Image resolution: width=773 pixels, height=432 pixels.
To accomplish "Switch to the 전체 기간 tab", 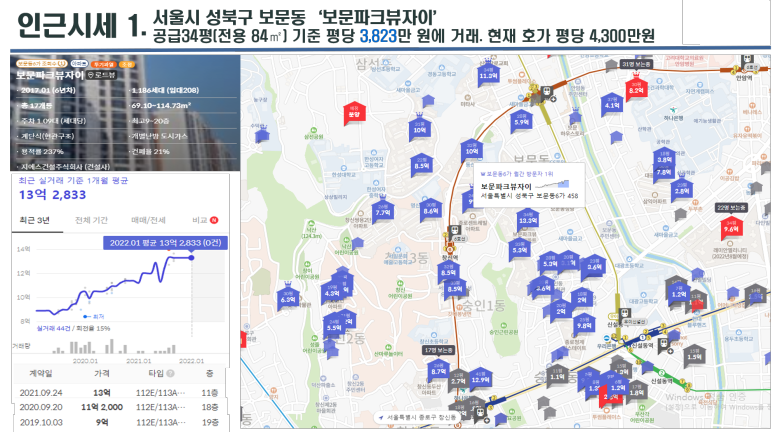I will [91, 220].
